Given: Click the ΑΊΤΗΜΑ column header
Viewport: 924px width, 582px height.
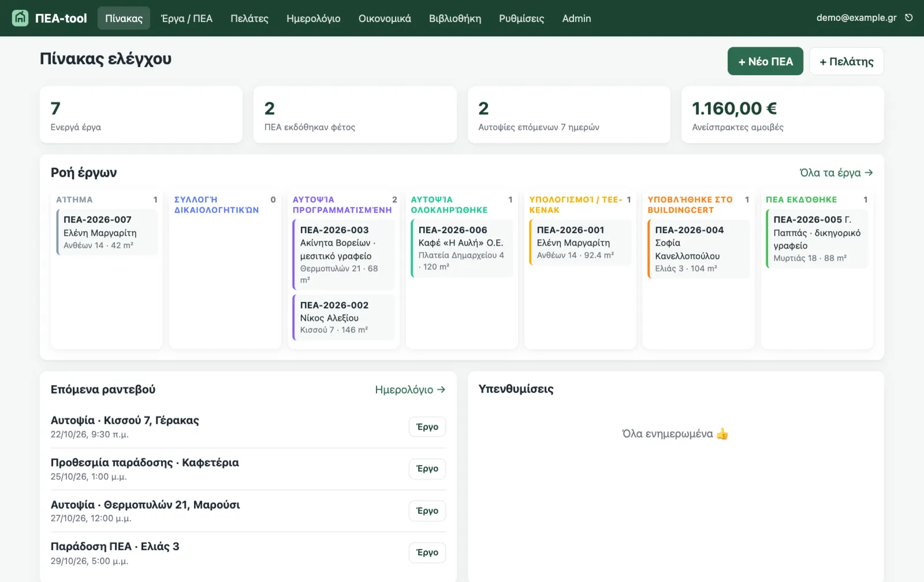Looking at the screenshot, I should 74,199.
